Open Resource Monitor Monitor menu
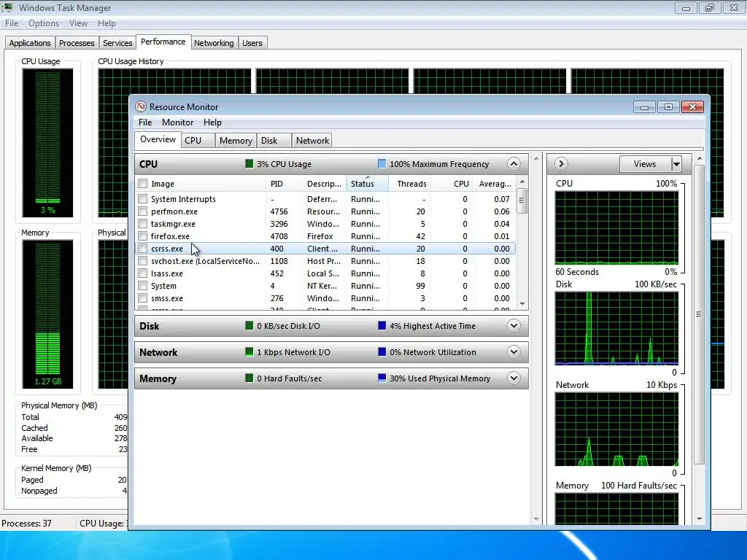The width and height of the screenshot is (747, 560). 177,122
